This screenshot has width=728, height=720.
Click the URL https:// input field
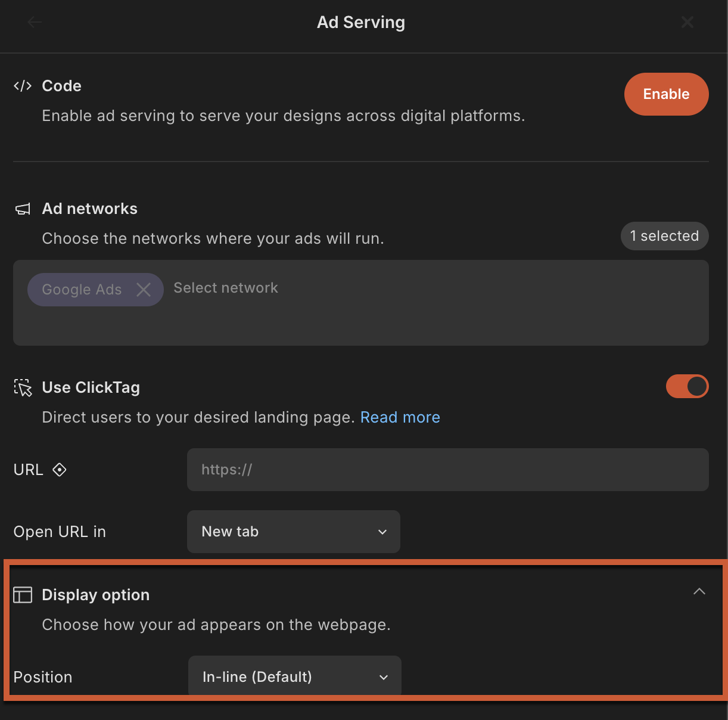click(x=447, y=470)
